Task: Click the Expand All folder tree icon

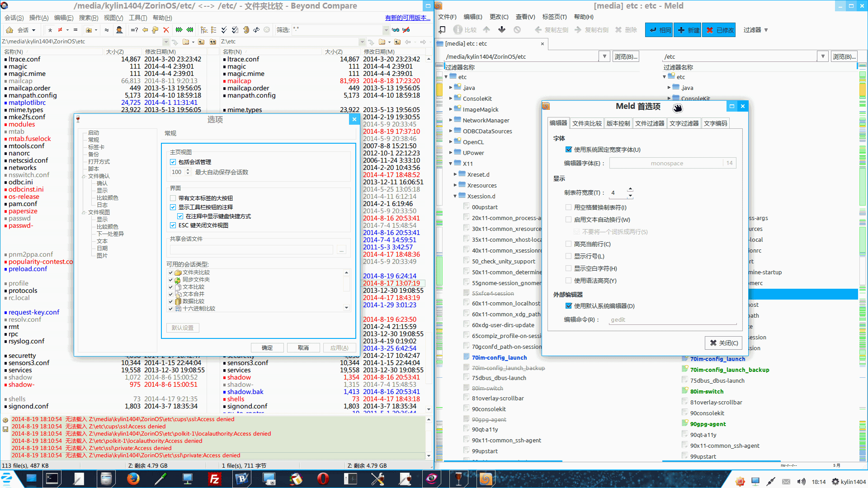Action: [204, 30]
